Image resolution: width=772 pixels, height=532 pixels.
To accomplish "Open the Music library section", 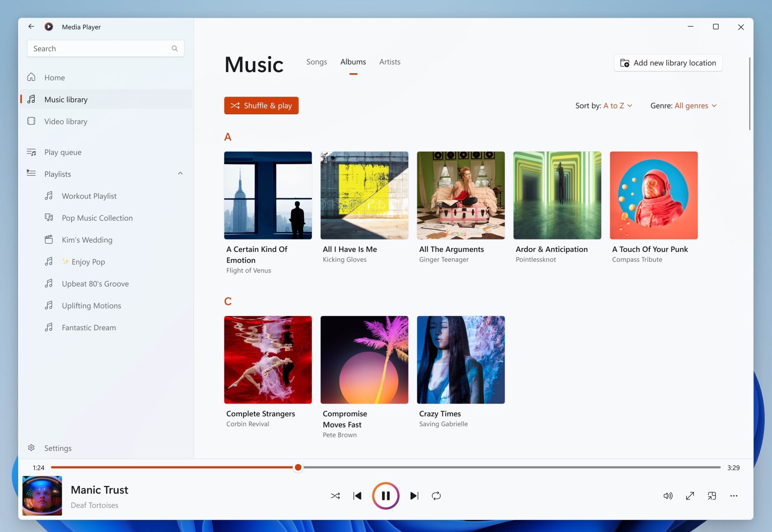I will pyautogui.click(x=66, y=99).
